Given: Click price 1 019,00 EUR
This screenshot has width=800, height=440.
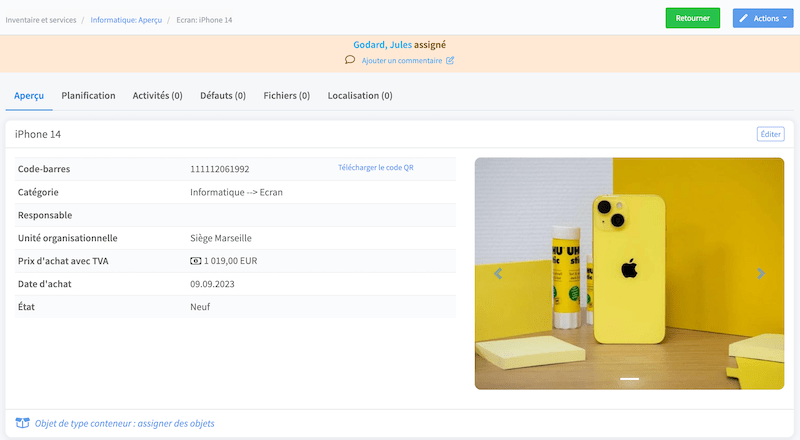Looking at the screenshot, I should point(231,261).
